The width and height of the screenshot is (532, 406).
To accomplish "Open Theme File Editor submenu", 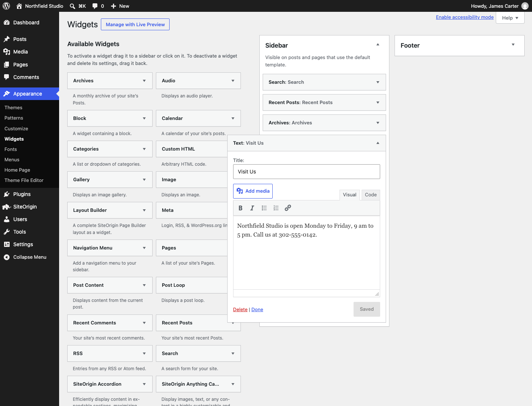I will point(24,180).
